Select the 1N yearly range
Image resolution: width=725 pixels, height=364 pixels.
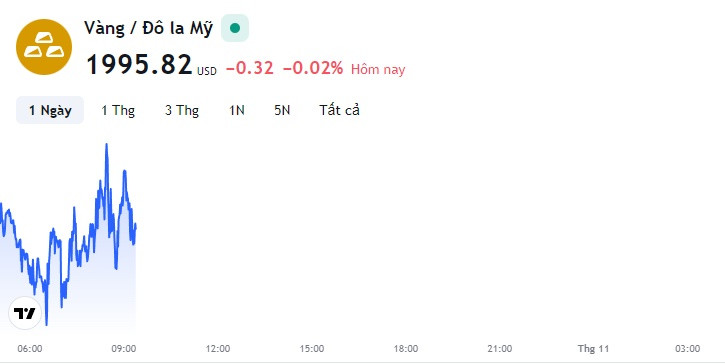pyautogui.click(x=237, y=110)
